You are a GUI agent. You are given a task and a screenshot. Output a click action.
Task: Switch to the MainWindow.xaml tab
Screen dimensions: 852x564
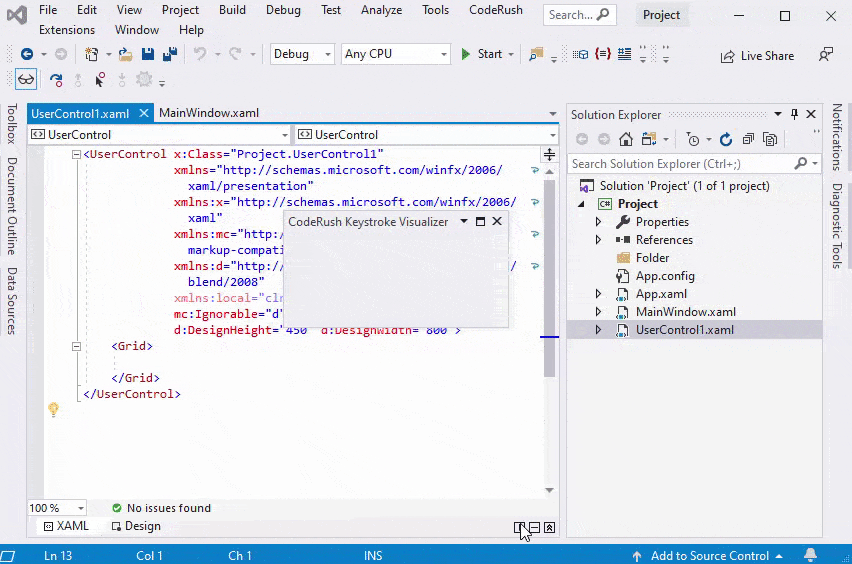[209, 113]
